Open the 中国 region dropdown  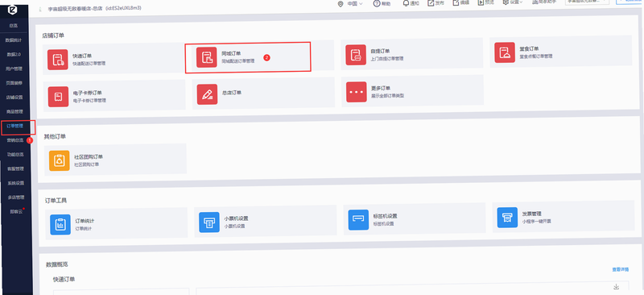pos(355,4)
